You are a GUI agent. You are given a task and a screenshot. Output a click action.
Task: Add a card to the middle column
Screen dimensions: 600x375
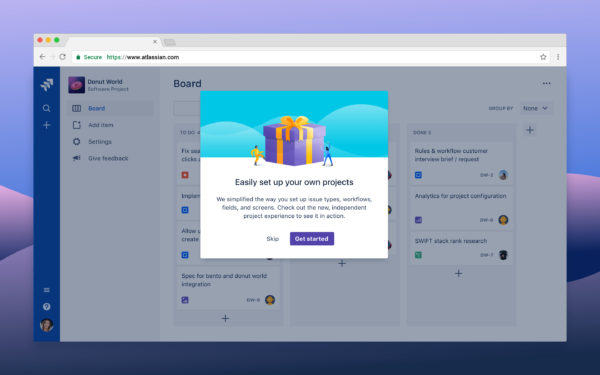pos(342,263)
